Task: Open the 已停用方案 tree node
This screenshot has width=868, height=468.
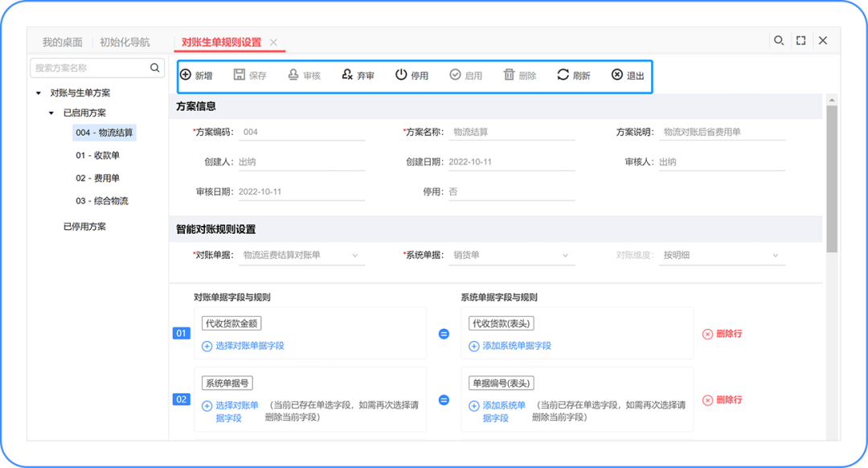Action: pos(84,227)
